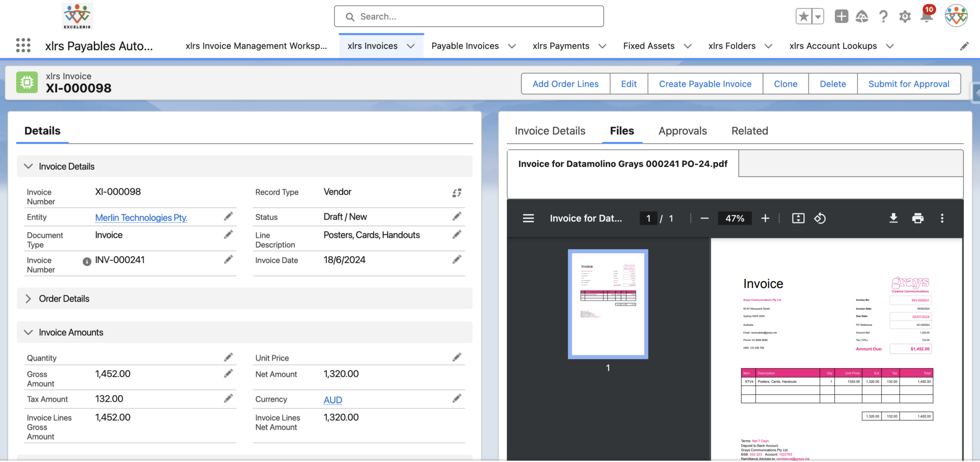Open xlrs Invoices tab dropdown chevron

pos(411,46)
